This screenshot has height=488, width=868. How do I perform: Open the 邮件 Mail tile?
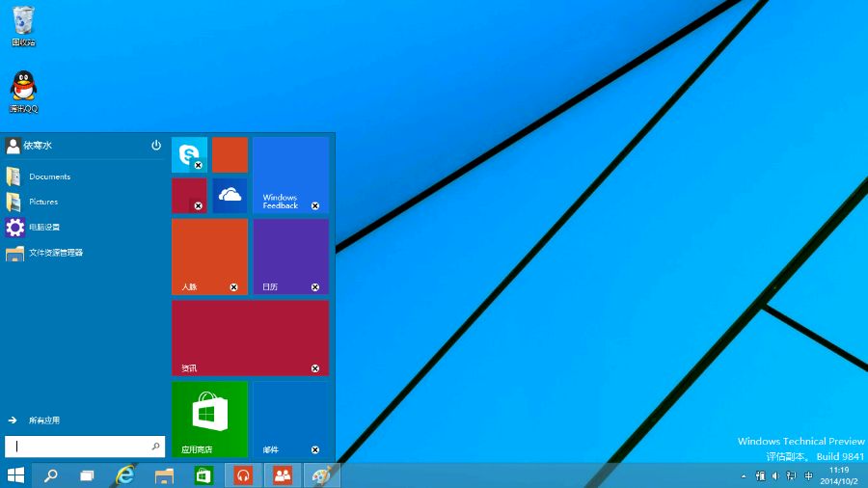click(x=290, y=419)
